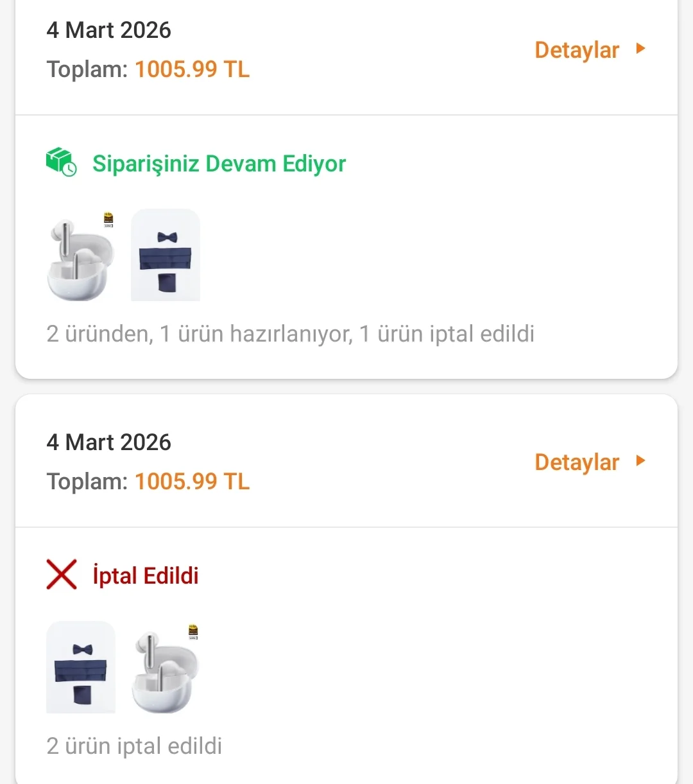
Task: Open Detaylar for the cancelled order
Action: (576, 462)
